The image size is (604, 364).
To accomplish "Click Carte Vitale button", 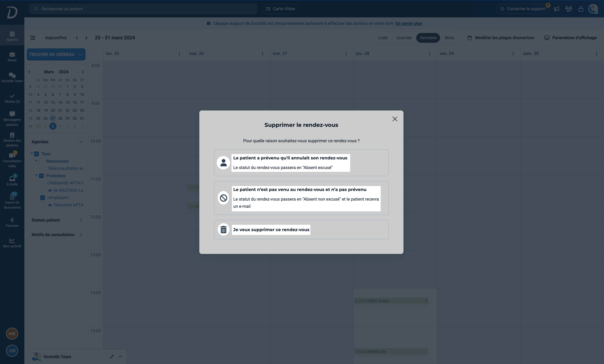I will pyautogui.click(x=280, y=9).
